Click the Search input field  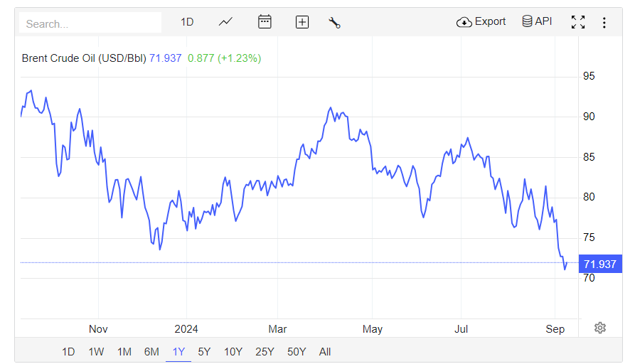coord(90,23)
